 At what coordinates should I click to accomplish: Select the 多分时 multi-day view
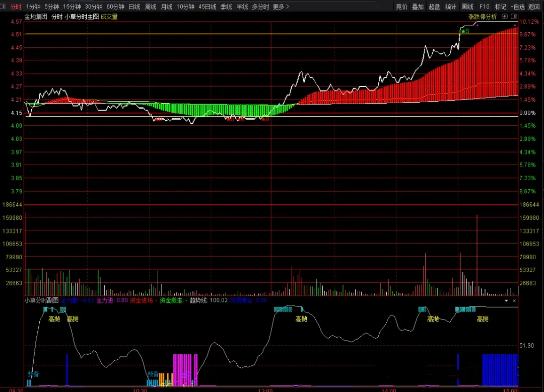(260, 7)
